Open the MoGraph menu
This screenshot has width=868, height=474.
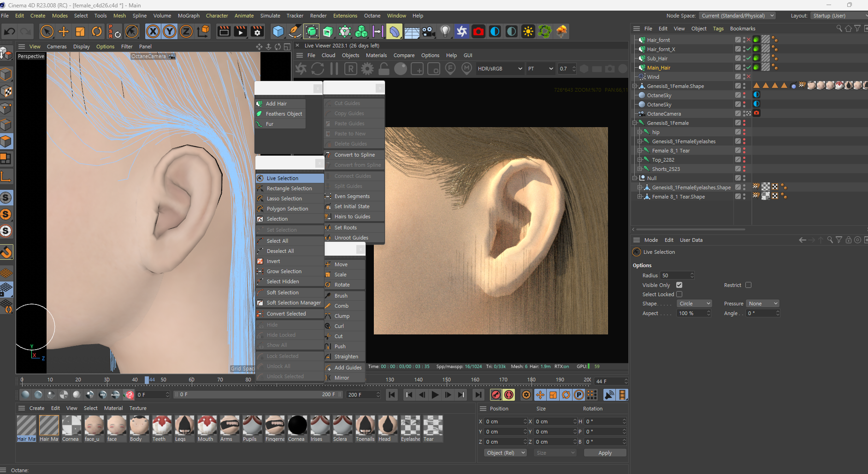[189, 16]
